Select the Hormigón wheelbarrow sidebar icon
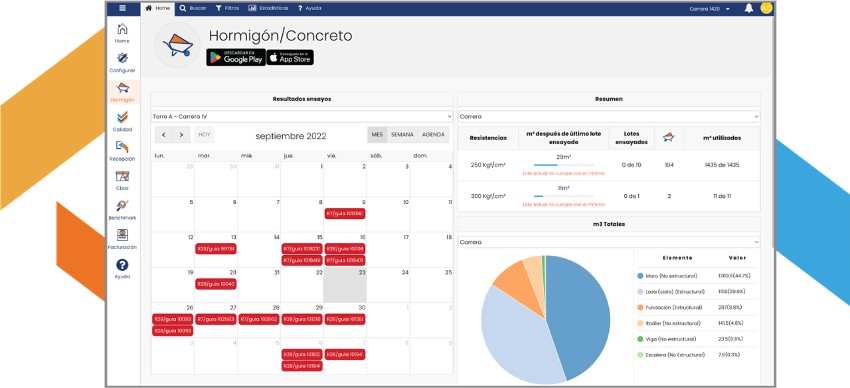Viewport: 850px width, 388px height. click(123, 88)
